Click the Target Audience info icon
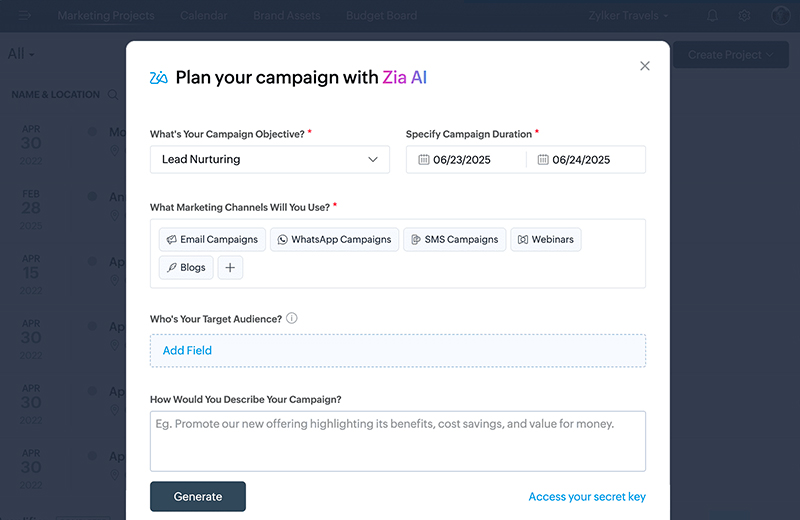Screen dimensions: 800x520 pos(292,318)
